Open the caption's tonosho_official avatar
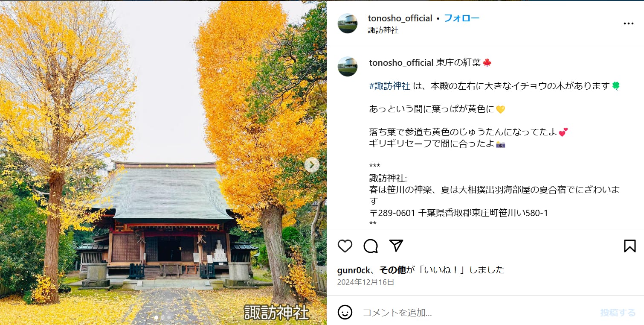The width and height of the screenshot is (644, 325). pyautogui.click(x=348, y=67)
